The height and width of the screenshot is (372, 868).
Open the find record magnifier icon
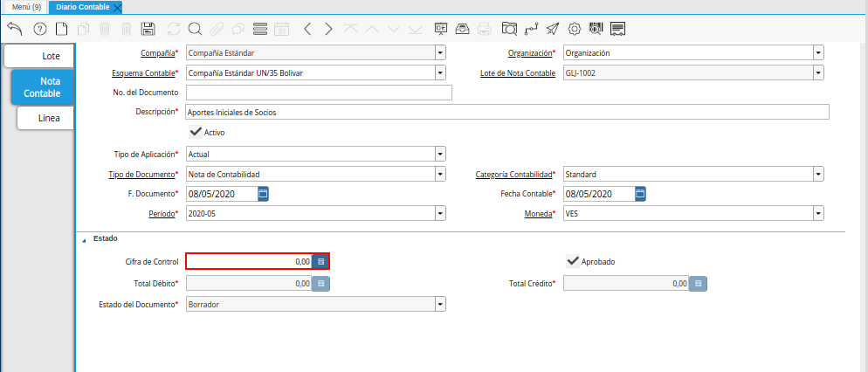[195, 29]
